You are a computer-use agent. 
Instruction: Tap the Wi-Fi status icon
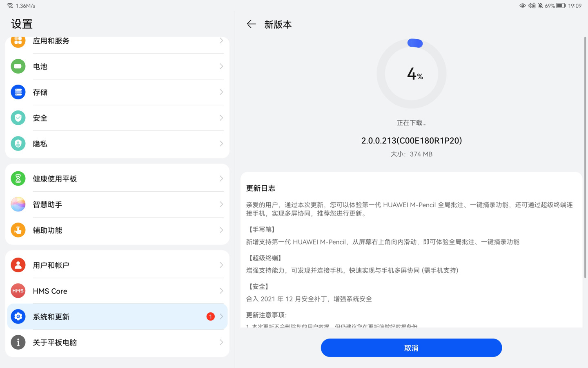[x=10, y=6]
